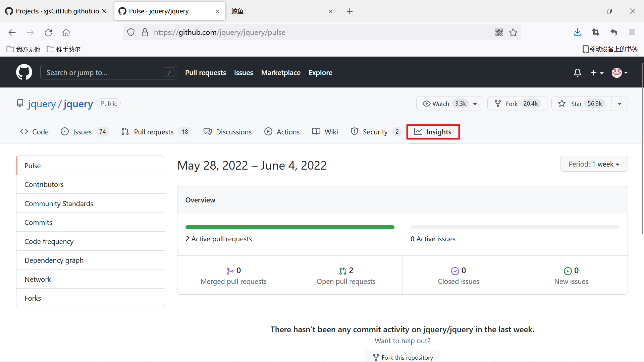
Task: Click the Search or jump to input field
Action: 108,72
